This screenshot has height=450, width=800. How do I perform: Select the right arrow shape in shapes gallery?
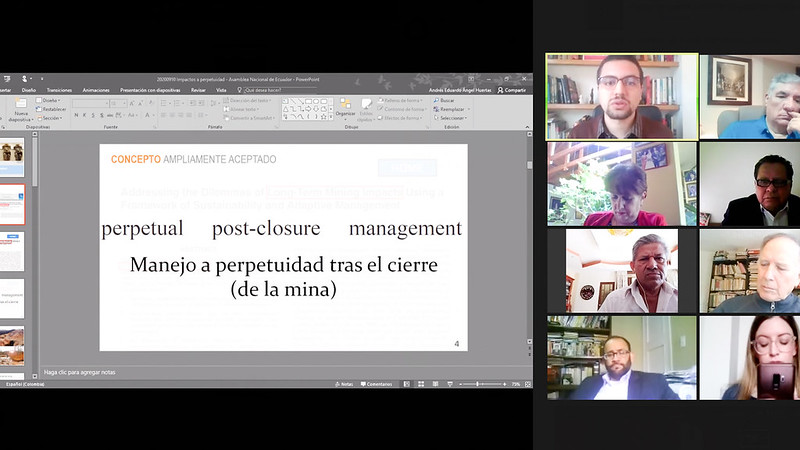(x=308, y=109)
